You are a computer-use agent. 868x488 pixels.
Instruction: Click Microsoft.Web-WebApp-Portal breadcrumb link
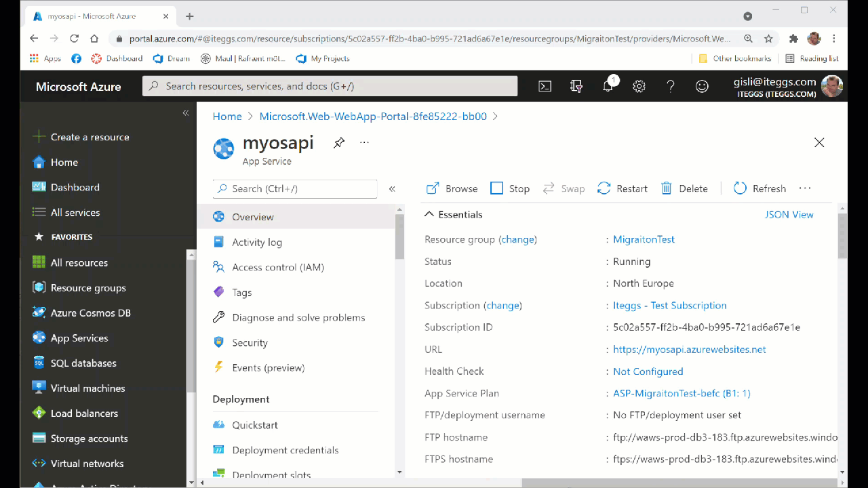coord(373,116)
